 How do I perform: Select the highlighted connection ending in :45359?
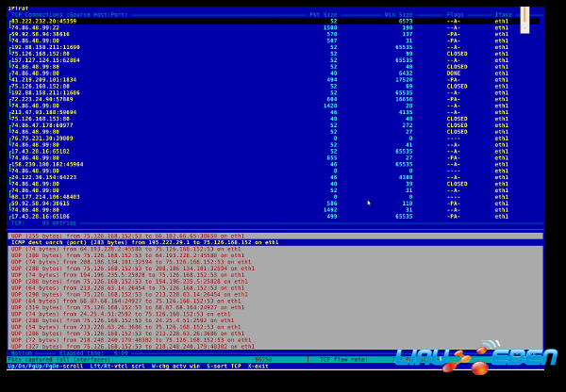tap(275, 22)
